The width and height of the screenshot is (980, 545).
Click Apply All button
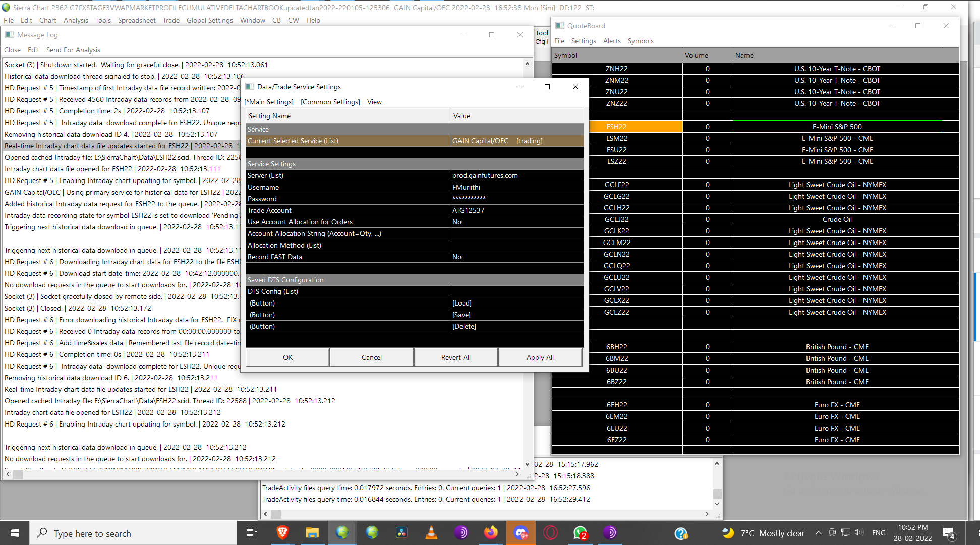540,357
